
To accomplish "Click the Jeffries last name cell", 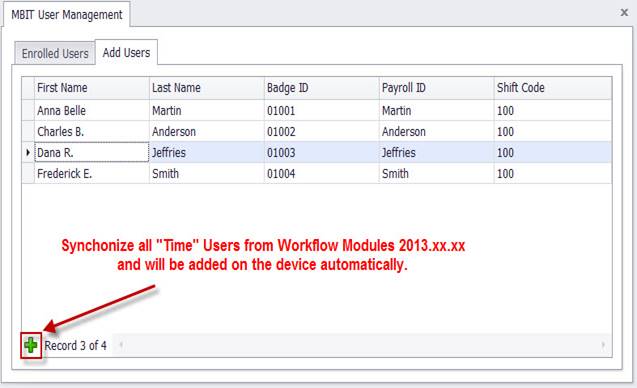I will [x=207, y=152].
